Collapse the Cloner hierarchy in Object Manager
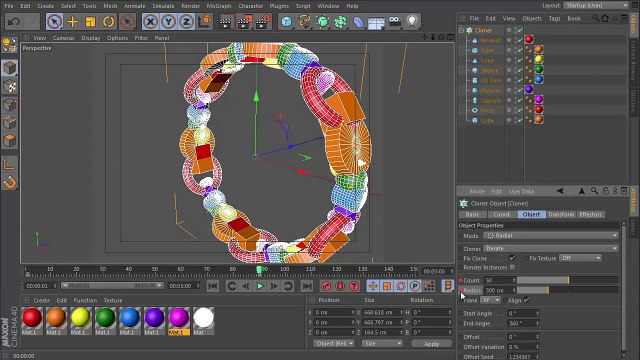Viewport: 640px width, 360px height. 461,30
